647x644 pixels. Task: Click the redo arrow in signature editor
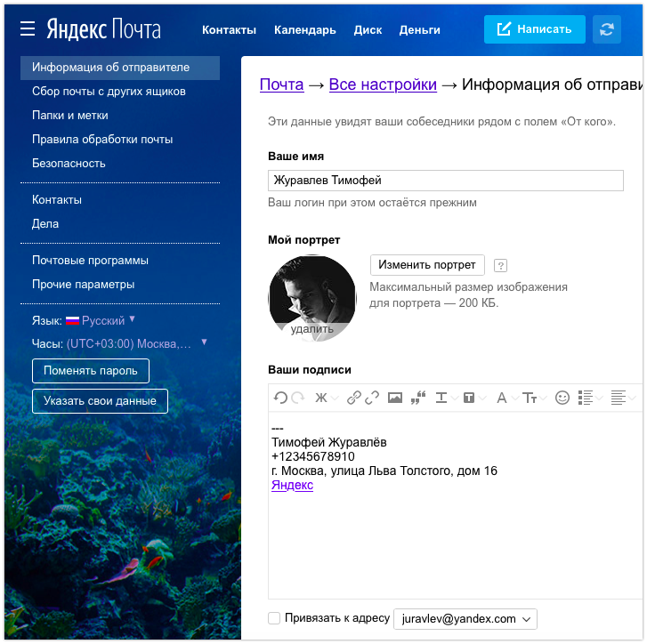[298, 398]
